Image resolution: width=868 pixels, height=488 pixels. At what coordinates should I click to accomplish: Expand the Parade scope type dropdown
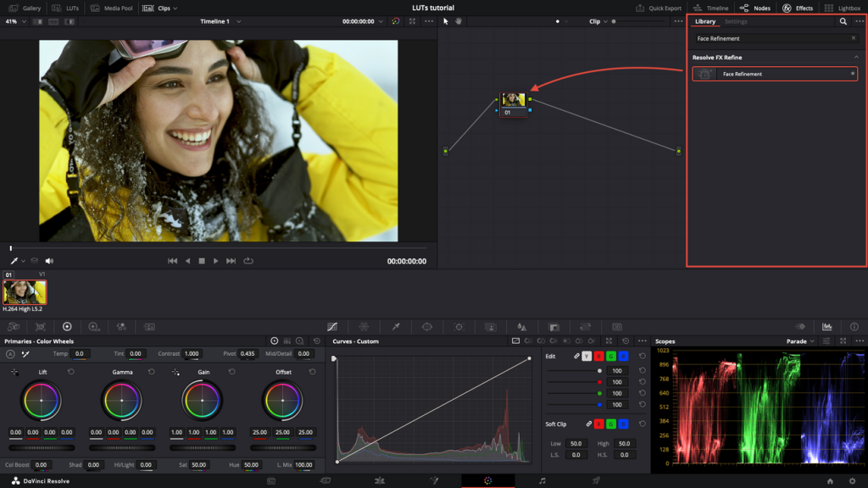pyautogui.click(x=800, y=341)
